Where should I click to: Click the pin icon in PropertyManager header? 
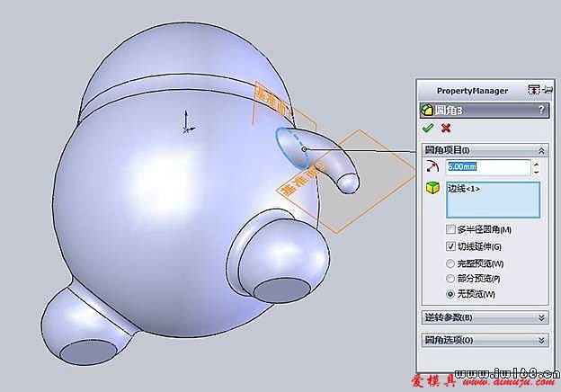click(544, 90)
